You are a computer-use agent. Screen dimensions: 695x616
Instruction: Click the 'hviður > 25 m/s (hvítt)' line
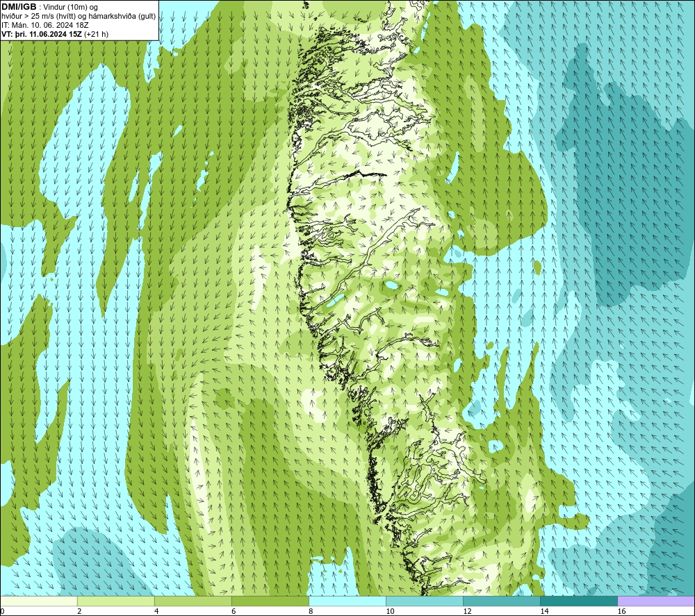coord(79,17)
